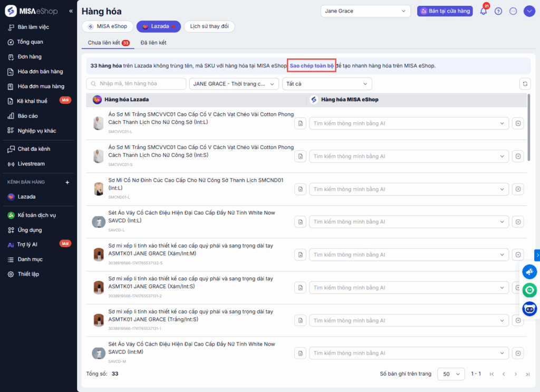Click the Sao chép toàn bộ link
Image resolution: width=540 pixels, height=392 pixels.
point(312,66)
